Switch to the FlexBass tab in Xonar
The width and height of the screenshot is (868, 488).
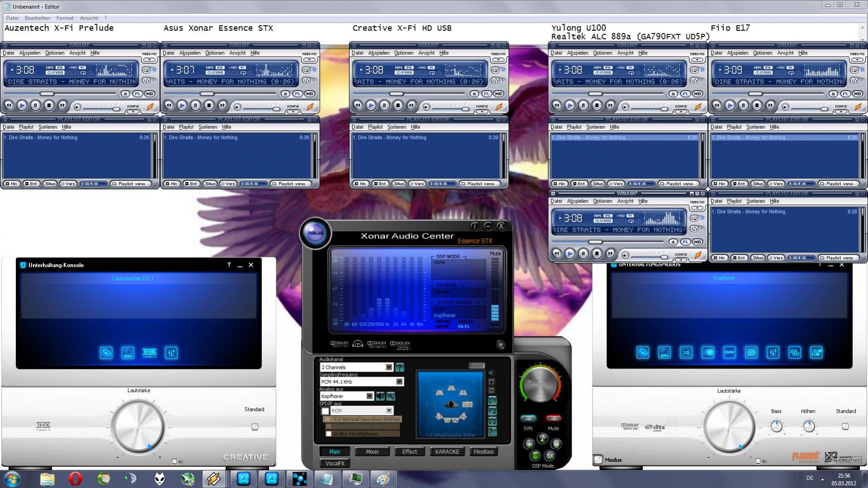click(x=484, y=452)
